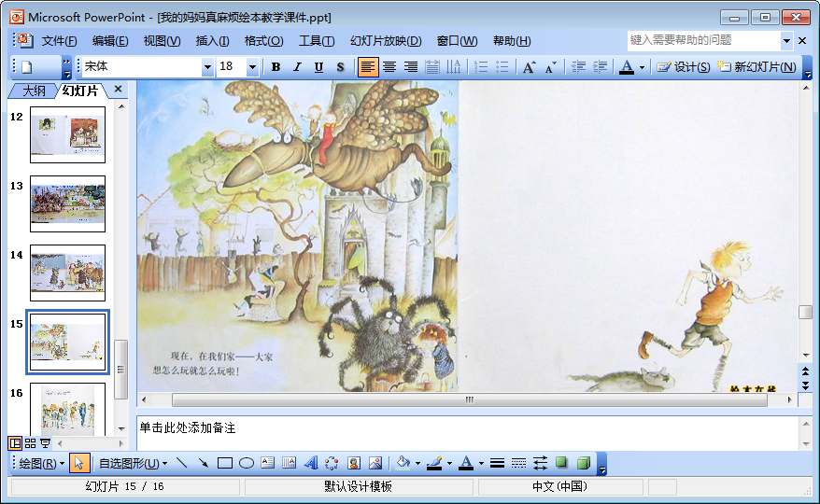Image resolution: width=820 pixels, height=504 pixels.
Task: Open the 自选图形(U) AutoShapes menu
Action: coord(133,463)
